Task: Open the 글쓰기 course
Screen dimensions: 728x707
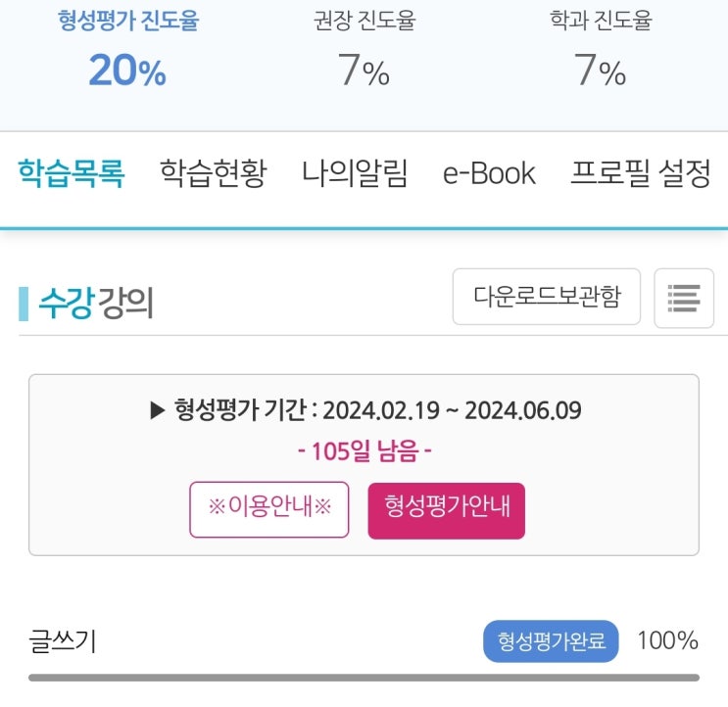Action: (63, 642)
